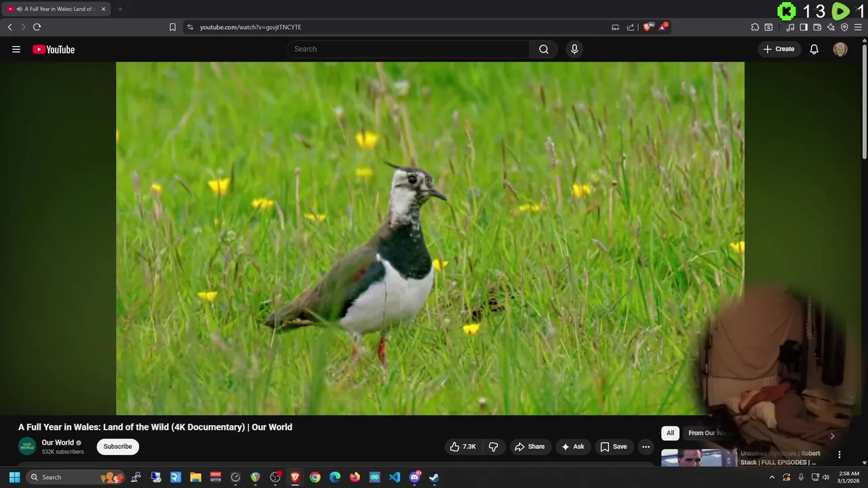The width and height of the screenshot is (868, 488).
Task: Subscribe to Our World channel
Action: (x=118, y=447)
